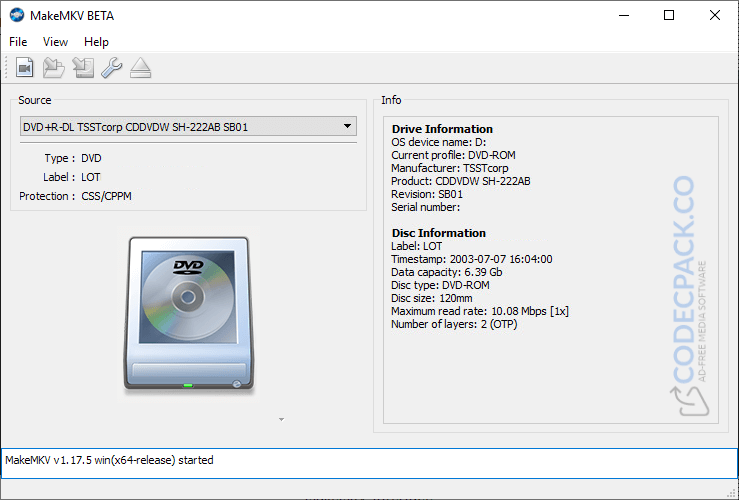Expand the Source drive dropdown
This screenshot has width=739, height=500.
coord(188,126)
